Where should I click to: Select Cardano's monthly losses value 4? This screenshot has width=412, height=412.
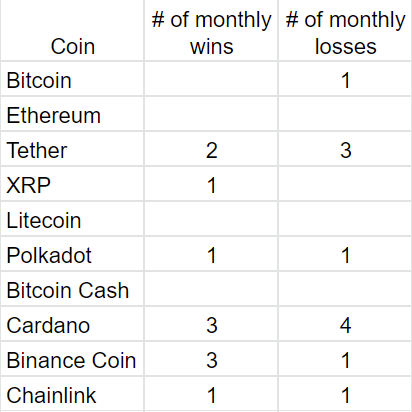coord(345,324)
